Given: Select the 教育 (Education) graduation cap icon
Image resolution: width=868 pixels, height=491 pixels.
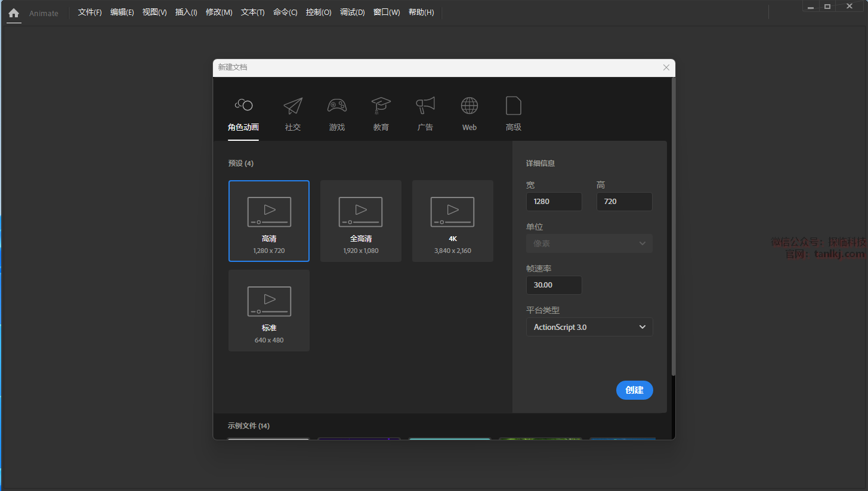Looking at the screenshot, I should (381, 106).
